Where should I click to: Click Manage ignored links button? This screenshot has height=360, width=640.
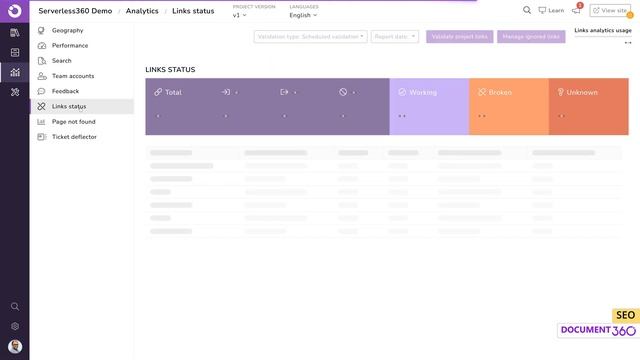[531, 37]
